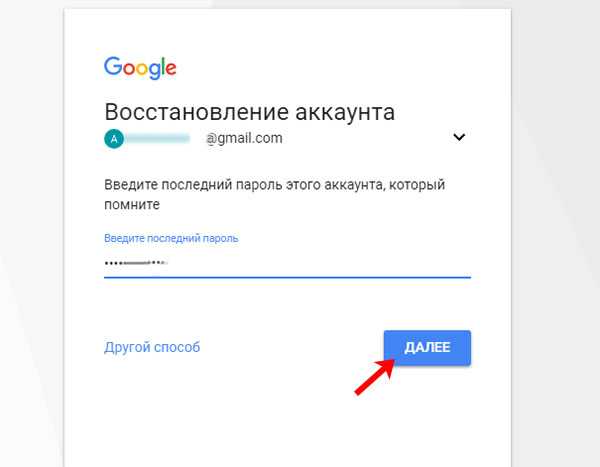Click the blue underline of the password field
Image resolution: width=600 pixels, height=467 pixels.
[287, 277]
